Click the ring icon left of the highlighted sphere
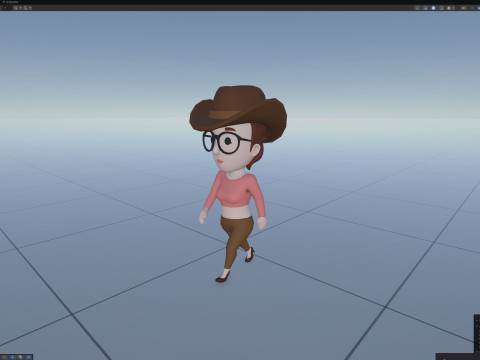 (425, 8)
